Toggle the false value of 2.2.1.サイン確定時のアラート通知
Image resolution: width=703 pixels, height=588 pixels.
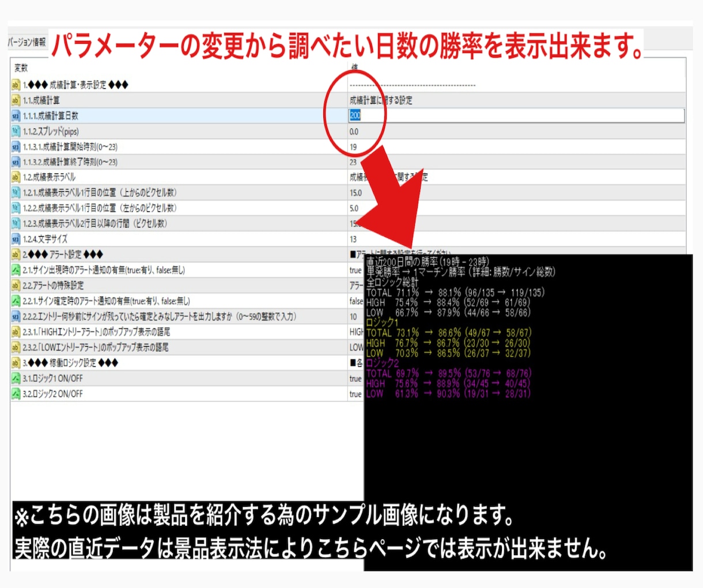tap(357, 301)
